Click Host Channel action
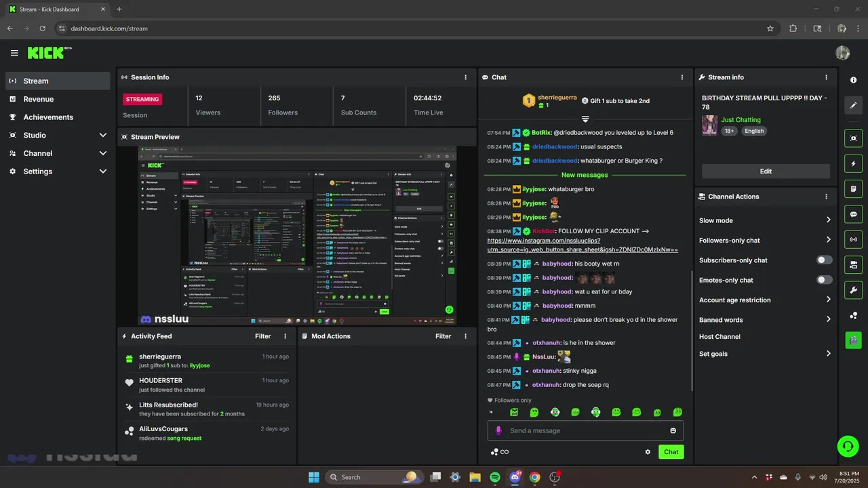 point(719,336)
